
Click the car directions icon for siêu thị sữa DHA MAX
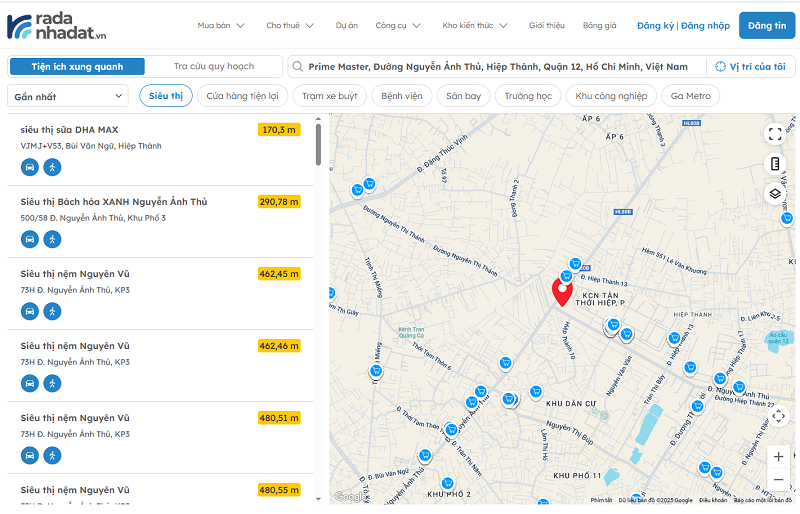click(x=30, y=167)
